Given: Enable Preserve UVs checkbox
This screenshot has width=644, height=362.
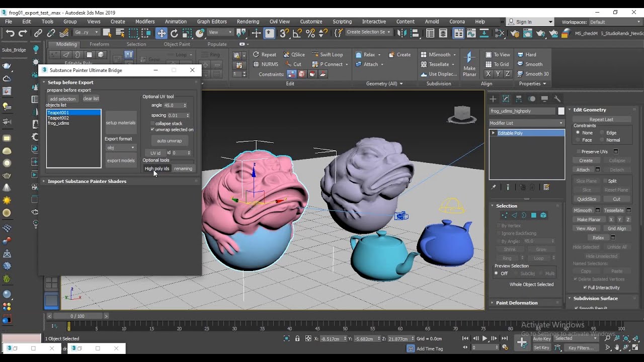Looking at the screenshot, I should [579, 151].
